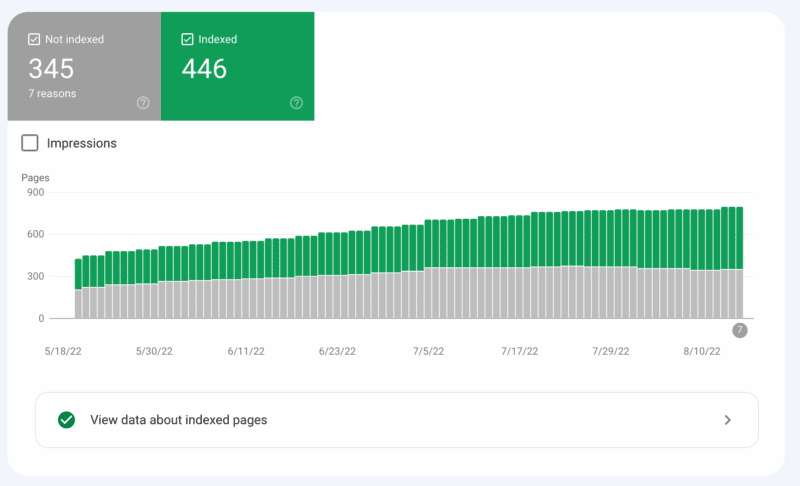Select the gray Not indexed summary card
The width and height of the screenshot is (800, 486).
click(84, 66)
